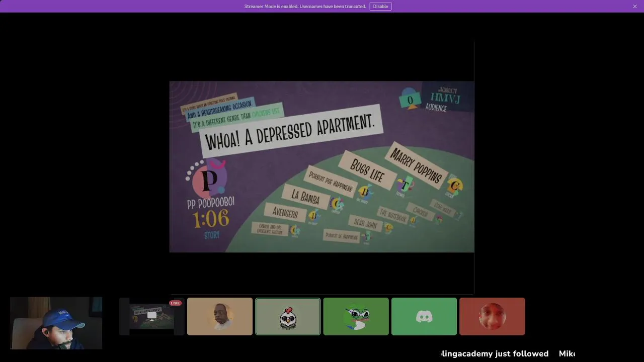644x362 pixels.
Task: Click the player icon beside Dear John
Action: [x=388, y=228]
